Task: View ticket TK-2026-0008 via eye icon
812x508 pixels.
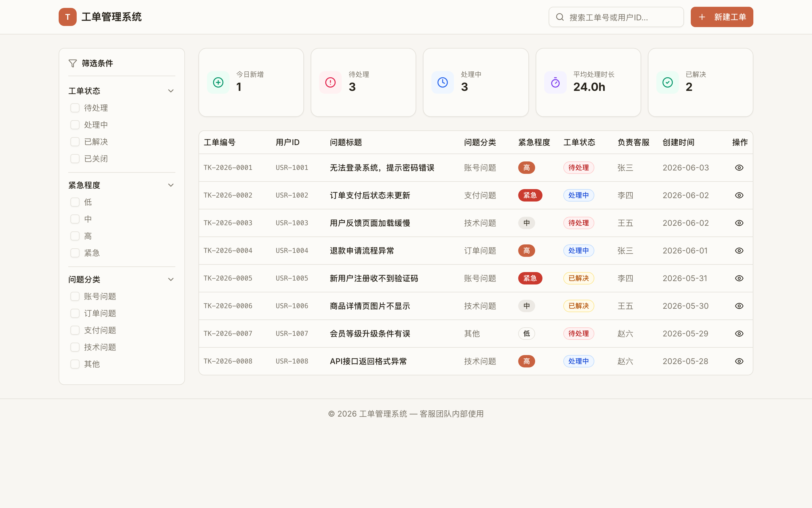Action: point(739,361)
